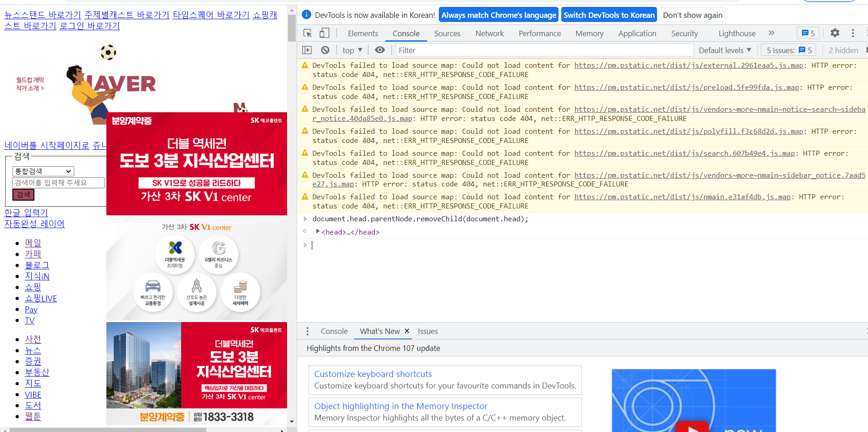Create live expression with eye icon
This screenshot has height=432, width=868.
(x=380, y=50)
